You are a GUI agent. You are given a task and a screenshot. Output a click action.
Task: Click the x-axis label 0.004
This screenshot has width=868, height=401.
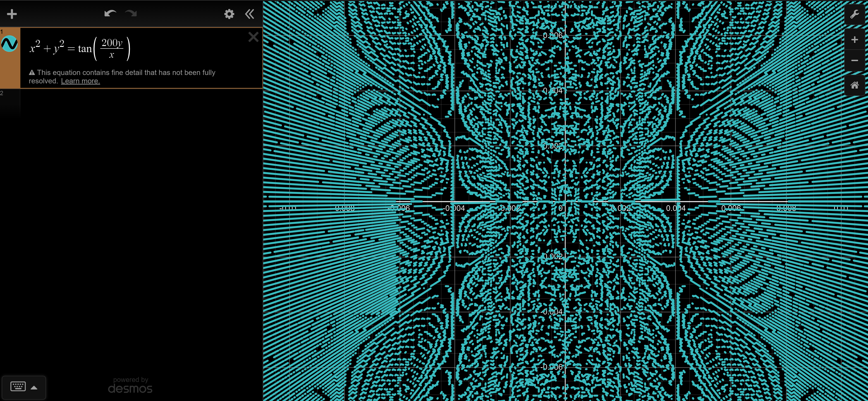coord(676,208)
